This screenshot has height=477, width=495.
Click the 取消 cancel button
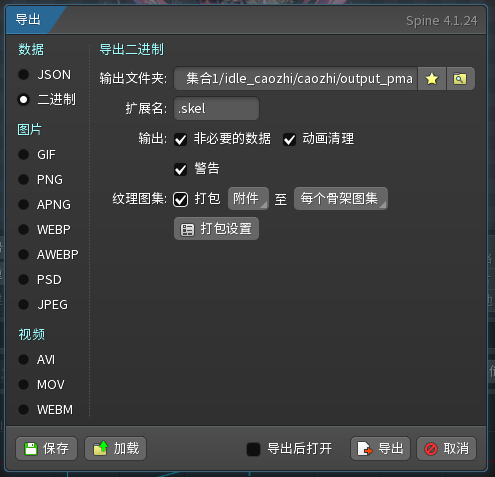[447, 449]
